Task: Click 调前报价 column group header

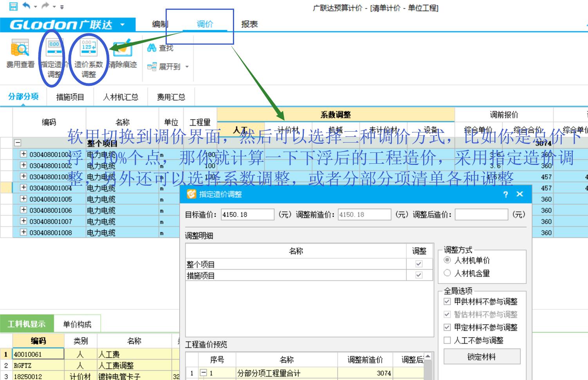Action: [x=504, y=115]
